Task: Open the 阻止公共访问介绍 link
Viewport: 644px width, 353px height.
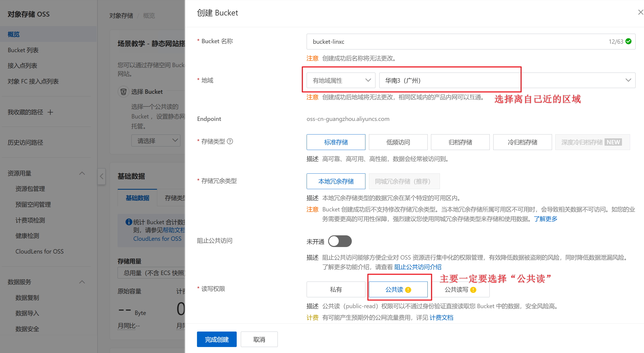Action: point(418,267)
